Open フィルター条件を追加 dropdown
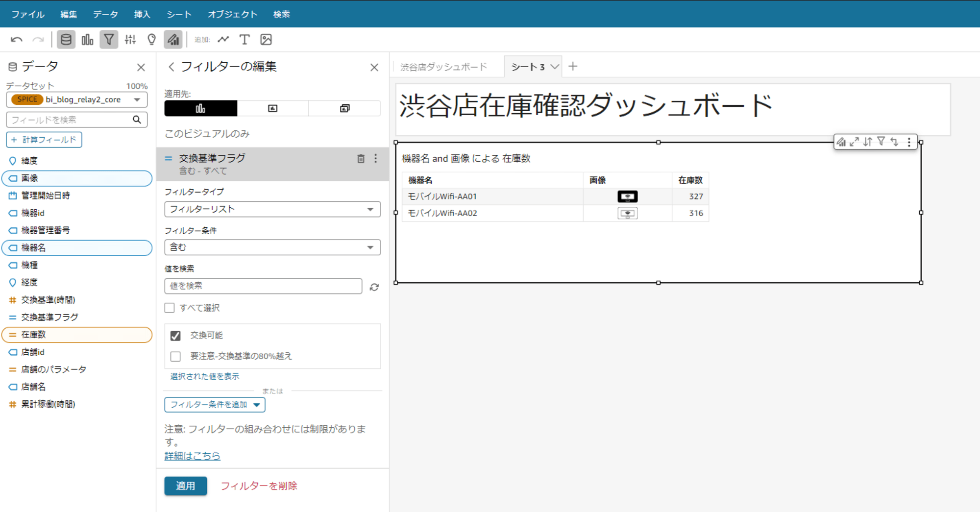This screenshot has height=512, width=980. pyautogui.click(x=215, y=405)
